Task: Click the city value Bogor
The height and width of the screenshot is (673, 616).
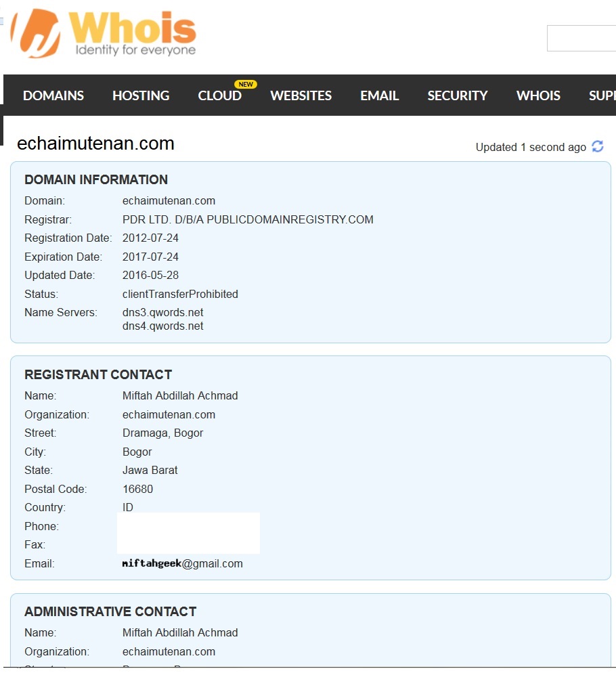Action: click(x=137, y=452)
